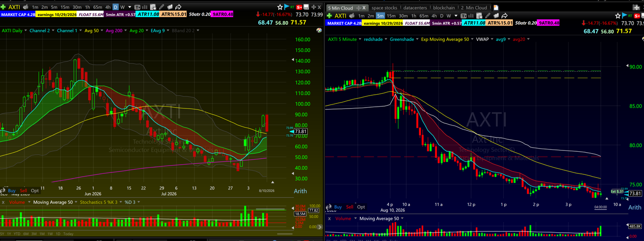Viewport: 644px width, 241px height.
Task: Switch left chart to 1m timeframe
Action: pyautogui.click(x=35, y=7)
